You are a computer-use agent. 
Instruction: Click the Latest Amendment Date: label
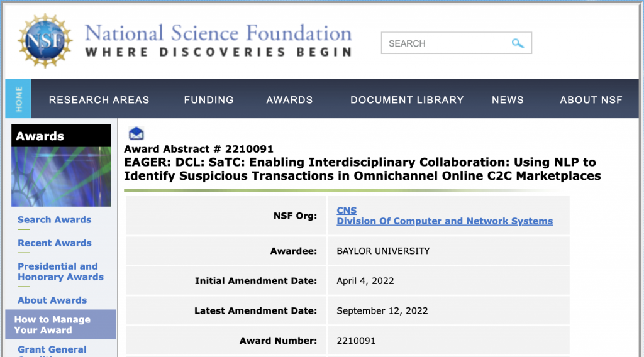255,311
